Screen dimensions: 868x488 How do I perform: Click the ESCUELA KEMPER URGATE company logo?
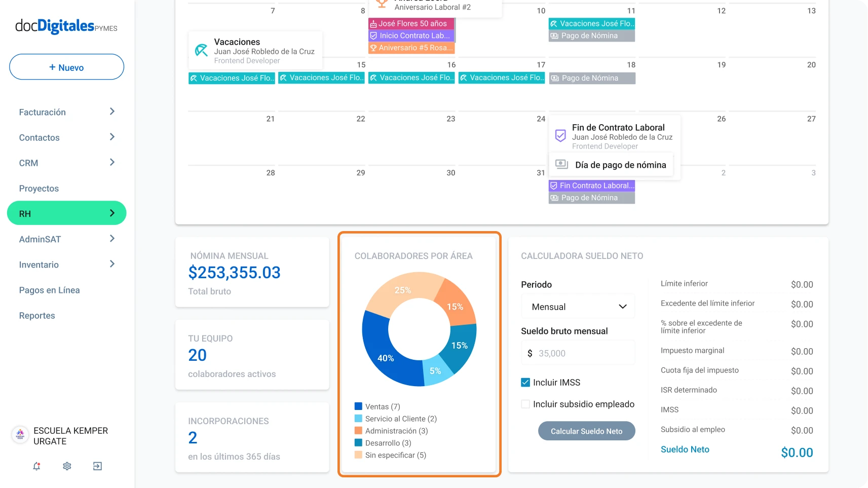[x=20, y=435]
